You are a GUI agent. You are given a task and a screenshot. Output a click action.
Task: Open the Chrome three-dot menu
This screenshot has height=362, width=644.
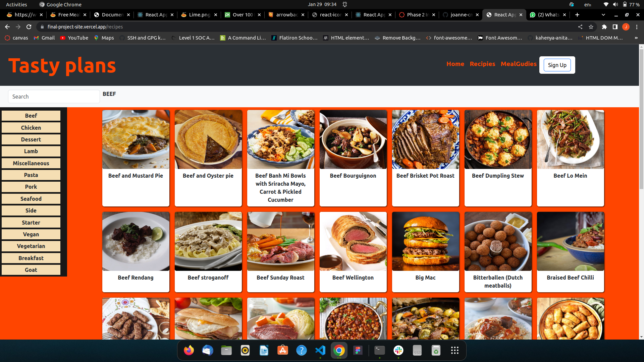(x=637, y=27)
